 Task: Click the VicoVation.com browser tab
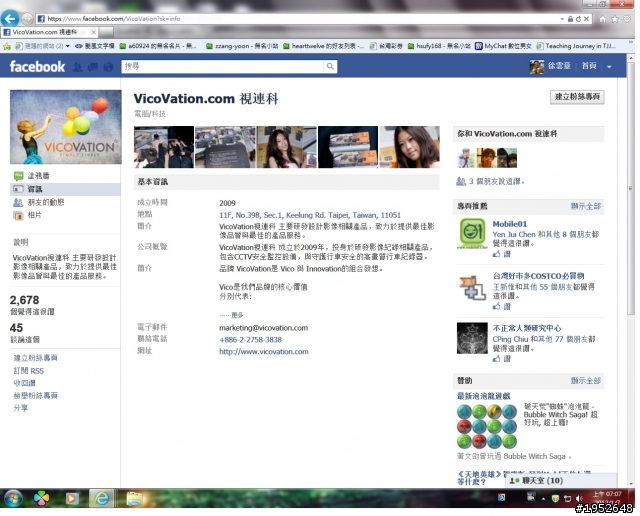tap(49, 32)
